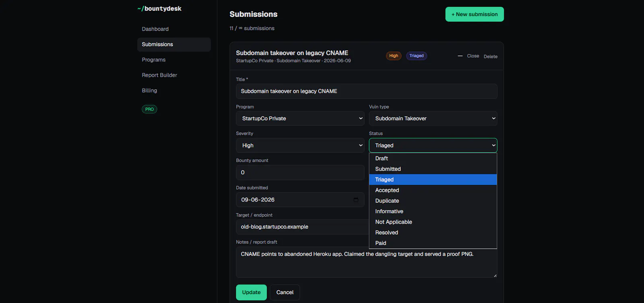Click the Submissions page heading
644x303 pixels.
coord(254,14)
